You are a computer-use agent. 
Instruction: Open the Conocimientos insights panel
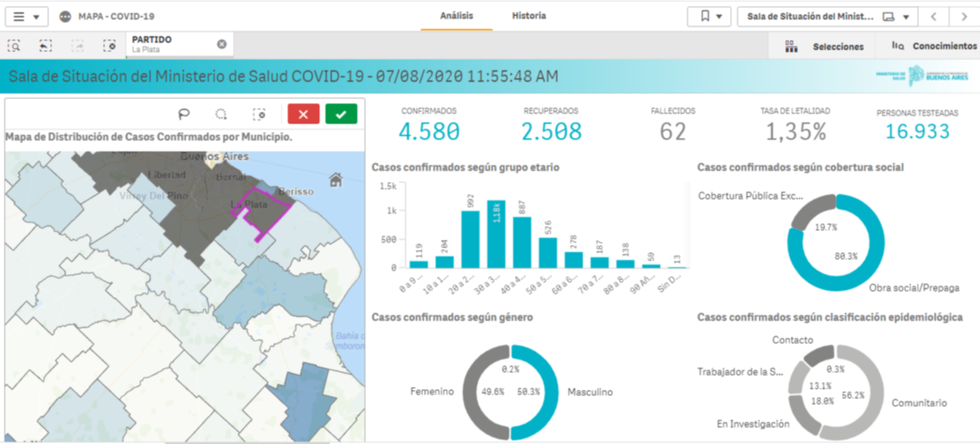[934, 46]
